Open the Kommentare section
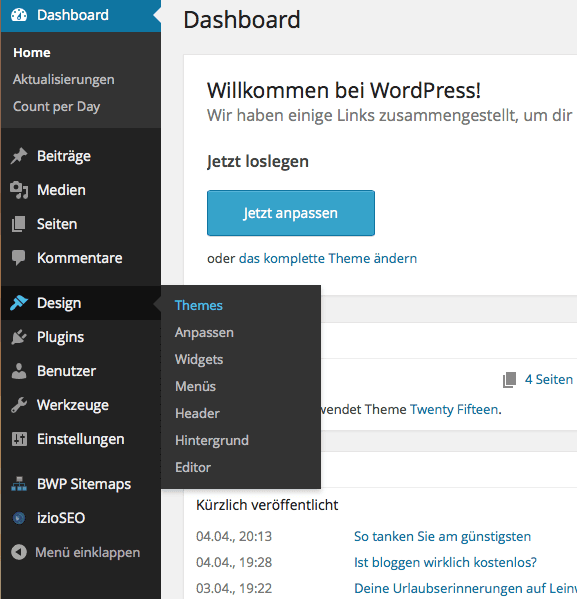The width and height of the screenshot is (577, 599). click(79, 258)
